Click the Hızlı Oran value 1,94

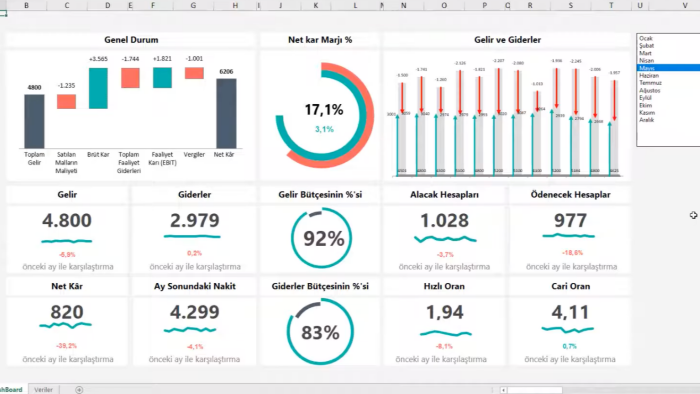[445, 312]
